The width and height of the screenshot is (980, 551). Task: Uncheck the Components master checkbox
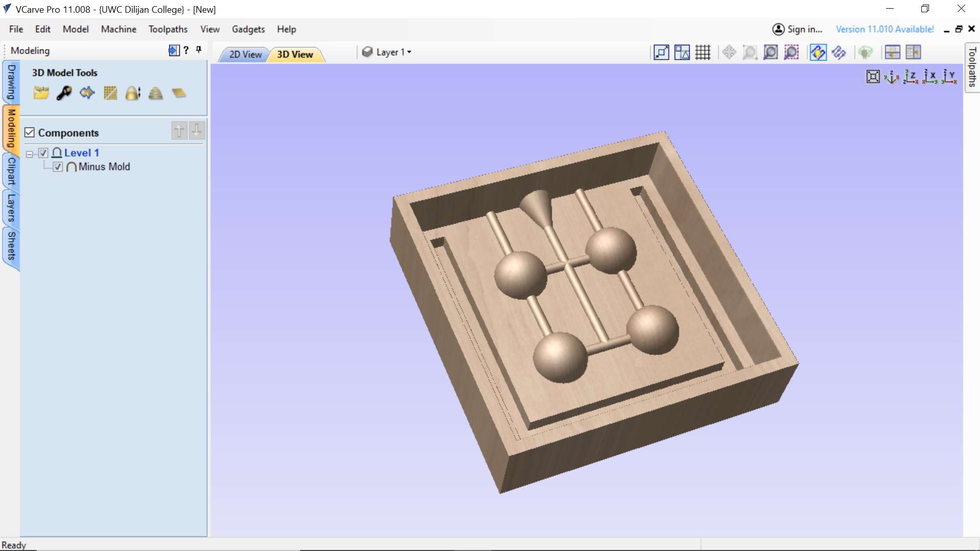point(30,133)
